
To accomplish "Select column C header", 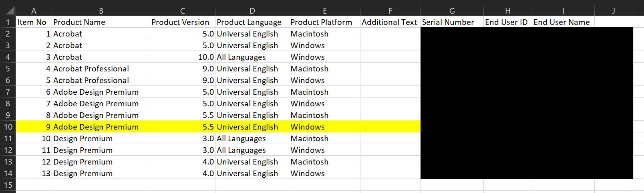I will [182, 11].
